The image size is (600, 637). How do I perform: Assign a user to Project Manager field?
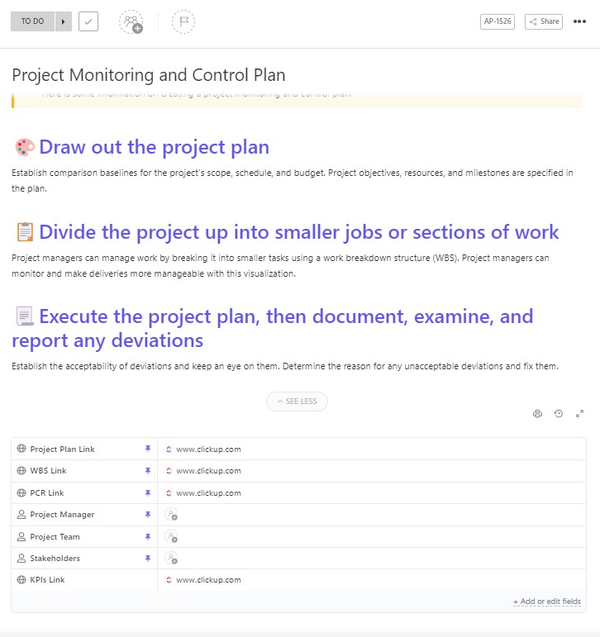point(171,514)
